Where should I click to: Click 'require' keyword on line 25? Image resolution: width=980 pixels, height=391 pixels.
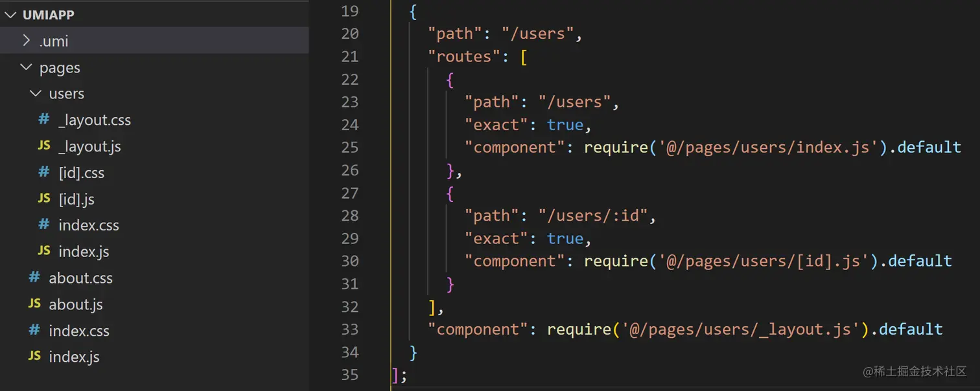(x=616, y=148)
